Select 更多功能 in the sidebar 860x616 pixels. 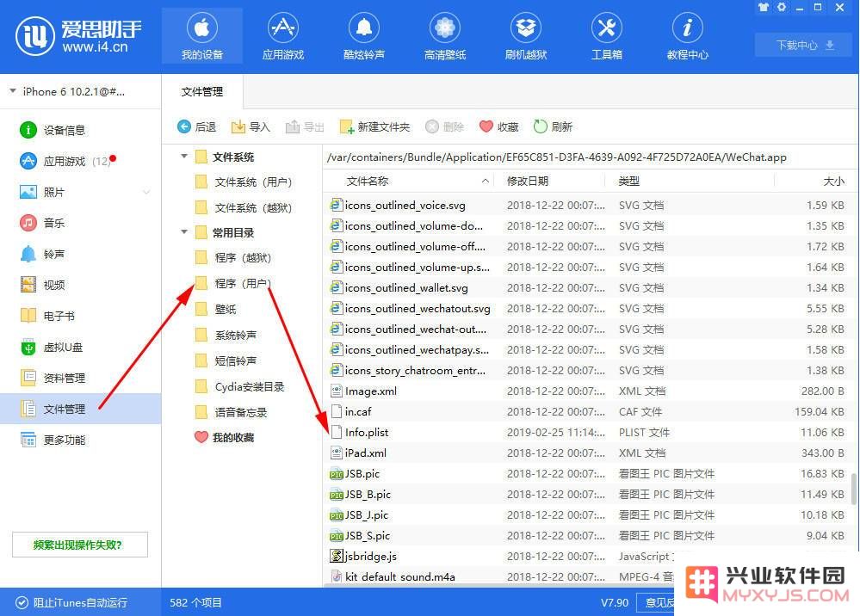[80, 440]
